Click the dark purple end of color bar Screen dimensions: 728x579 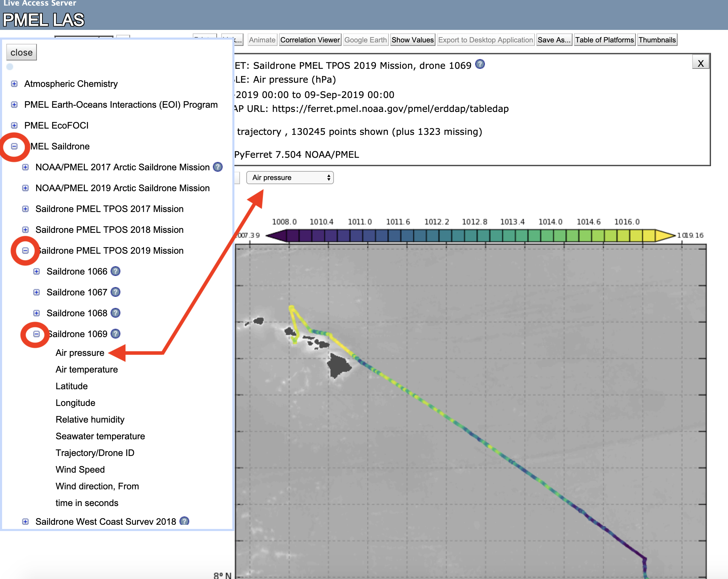point(277,235)
